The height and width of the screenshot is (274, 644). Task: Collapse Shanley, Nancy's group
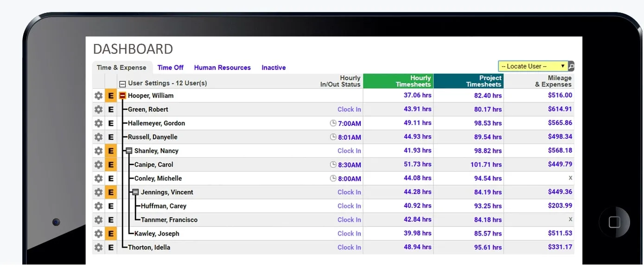coord(129,151)
